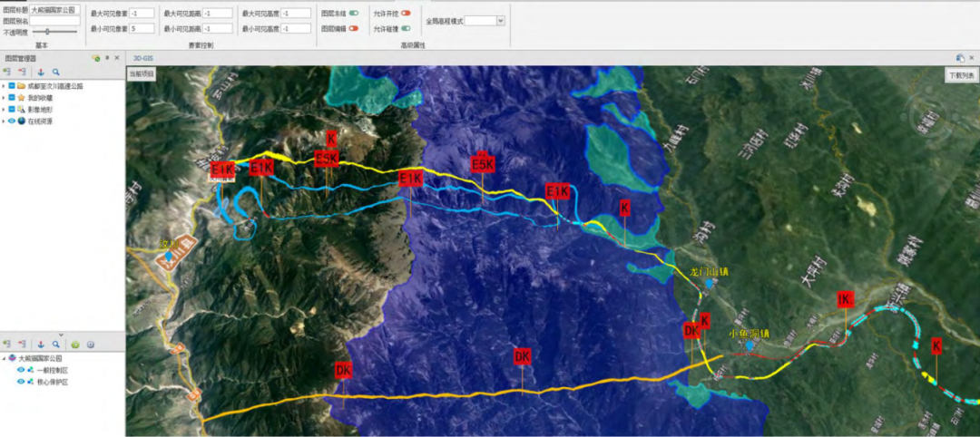Click the 最小可见像素 input field
980x437 pixels.
tap(141, 29)
